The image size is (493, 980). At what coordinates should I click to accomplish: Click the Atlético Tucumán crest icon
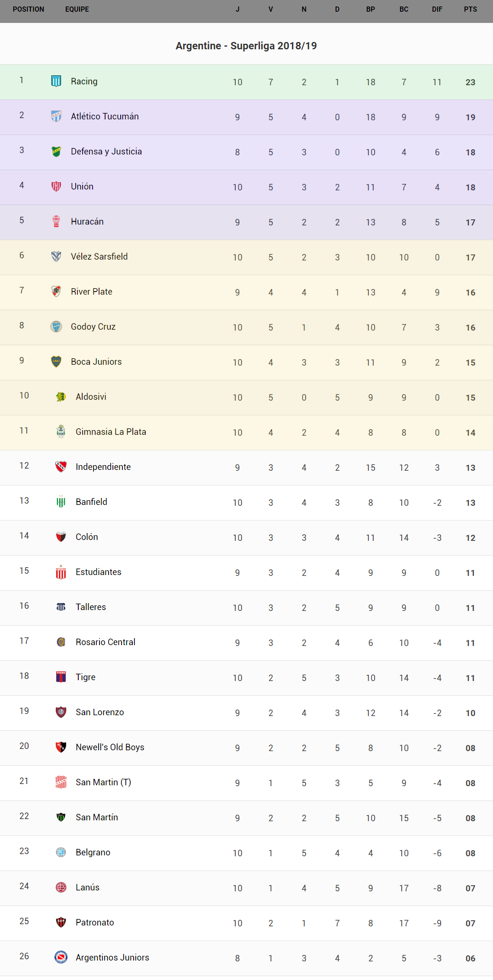[x=56, y=116]
